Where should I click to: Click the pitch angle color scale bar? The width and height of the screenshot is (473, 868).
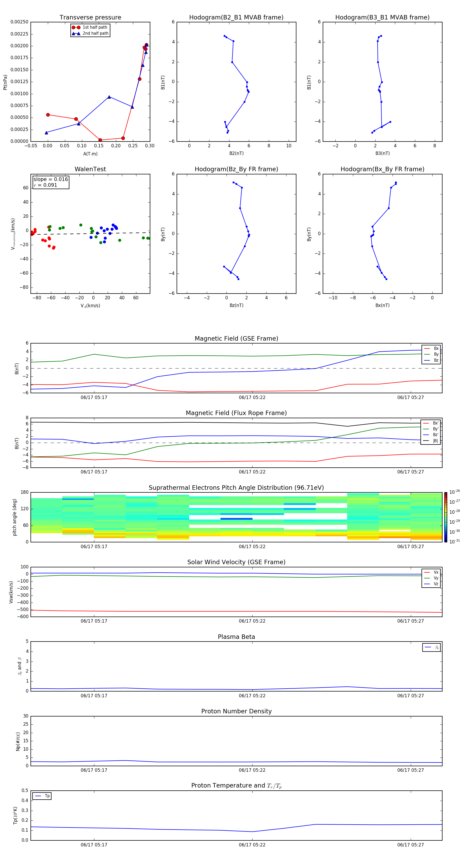(446, 517)
